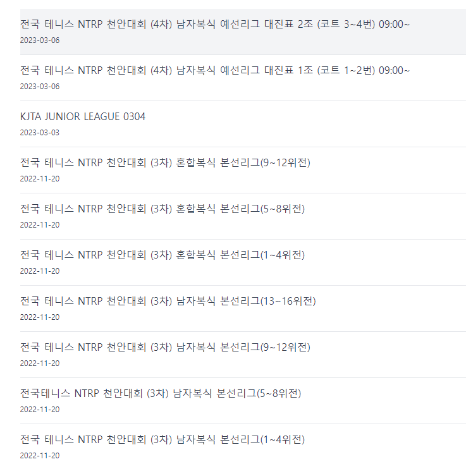The height and width of the screenshot is (476, 466).
Task: Open the 4차 남자복식 예선리그 대진표 2조 post
Action: coord(214,24)
